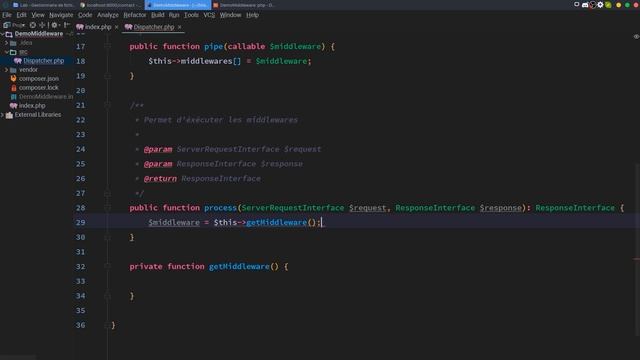Click ServerRequestInterface type on line 28
Screen dimensions: 640x360
click(293, 208)
